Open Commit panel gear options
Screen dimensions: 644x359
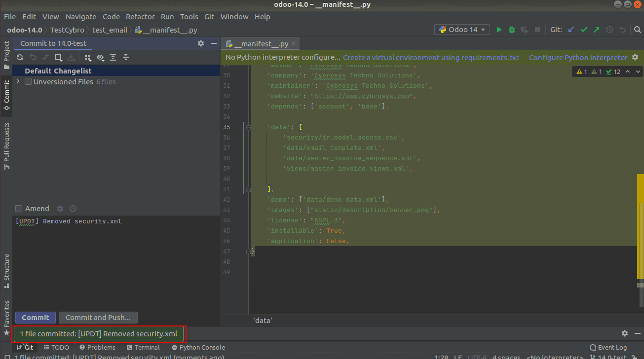pos(201,43)
